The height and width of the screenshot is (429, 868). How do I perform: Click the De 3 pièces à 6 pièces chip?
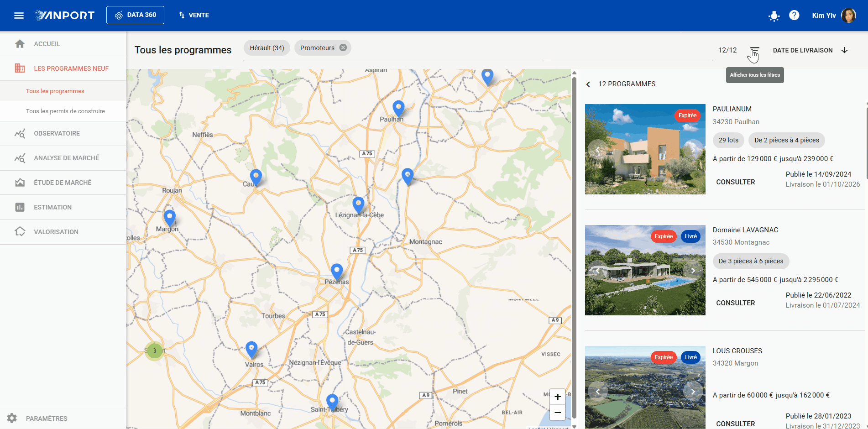751,261
